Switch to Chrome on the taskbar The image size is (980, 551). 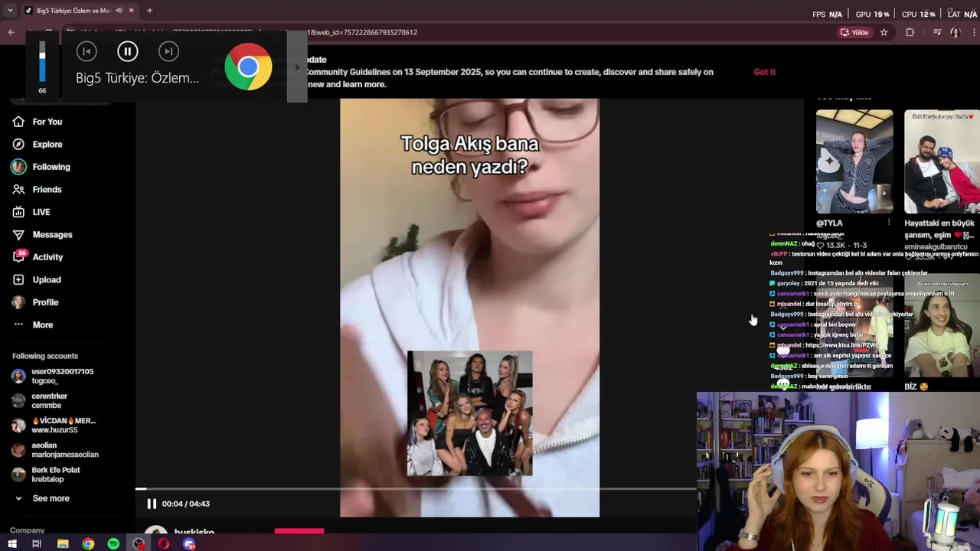coord(88,544)
